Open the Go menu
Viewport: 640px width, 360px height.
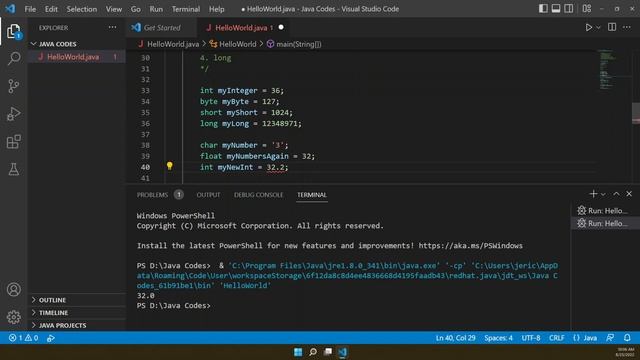click(x=136, y=9)
